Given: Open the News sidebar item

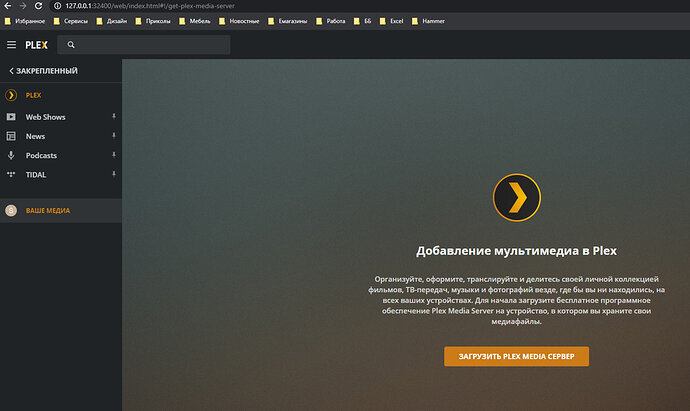Looking at the screenshot, I should coord(35,136).
